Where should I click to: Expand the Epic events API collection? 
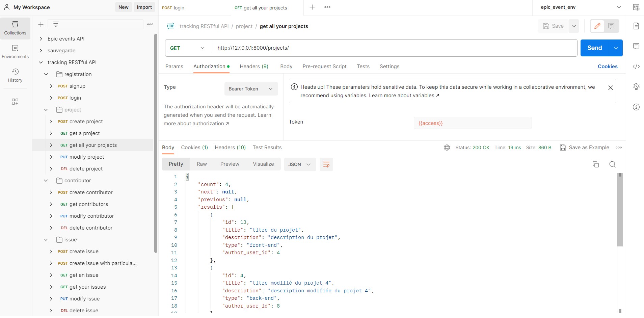coord(41,39)
